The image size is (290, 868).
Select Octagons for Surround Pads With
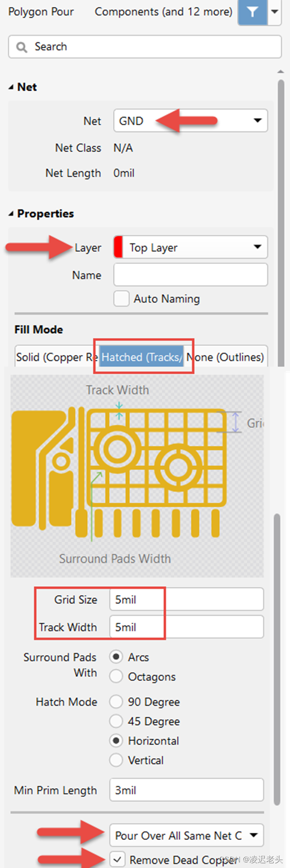(x=116, y=676)
